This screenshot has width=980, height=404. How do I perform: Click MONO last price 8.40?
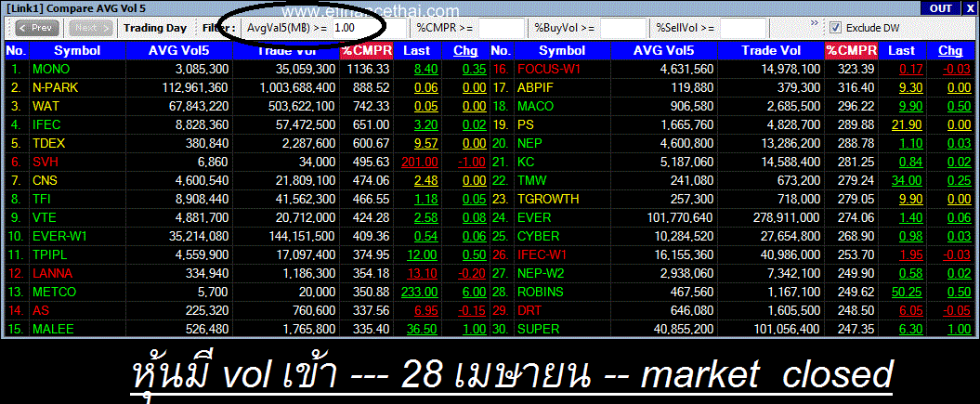pos(425,70)
